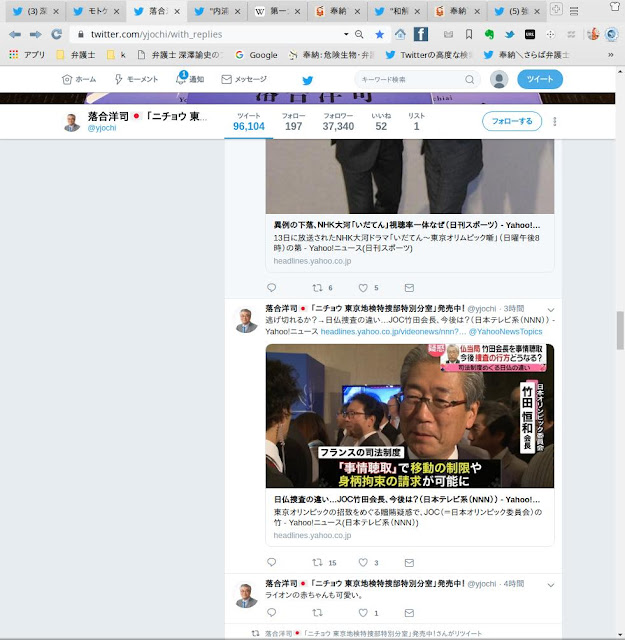Retweet the Idaten article tweet with 6 retweets

pyautogui.click(x=317, y=288)
